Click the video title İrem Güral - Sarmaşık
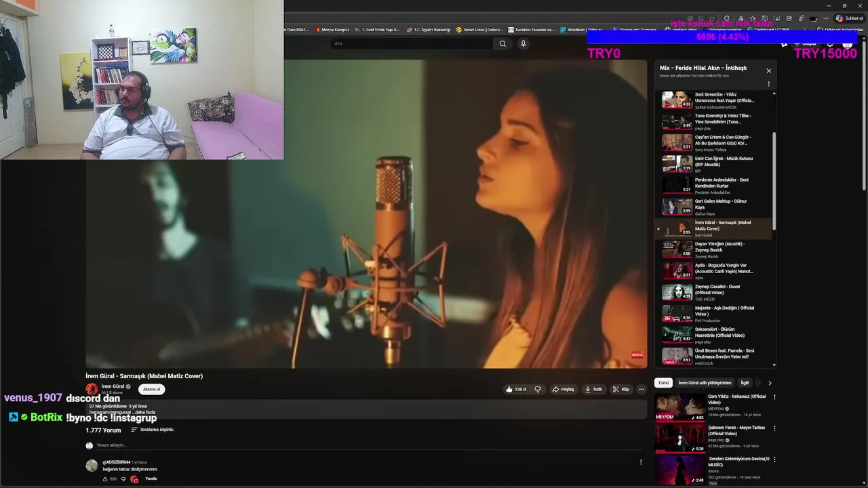This screenshot has height=488, width=868. point(144,375)
